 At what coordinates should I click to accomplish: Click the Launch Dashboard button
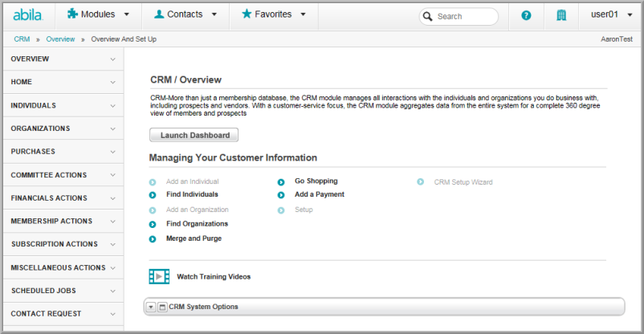194,135
